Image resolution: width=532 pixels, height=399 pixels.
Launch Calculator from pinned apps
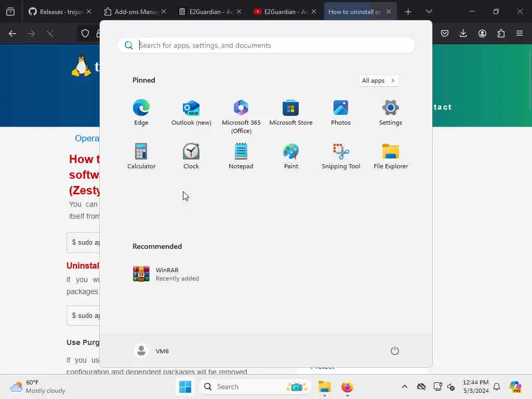(141, 156)
